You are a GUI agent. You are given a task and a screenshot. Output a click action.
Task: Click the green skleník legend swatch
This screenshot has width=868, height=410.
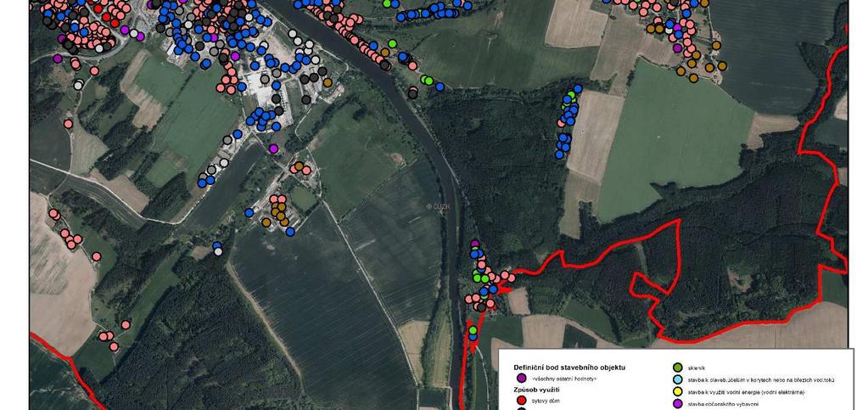click(x=677, y=368)
